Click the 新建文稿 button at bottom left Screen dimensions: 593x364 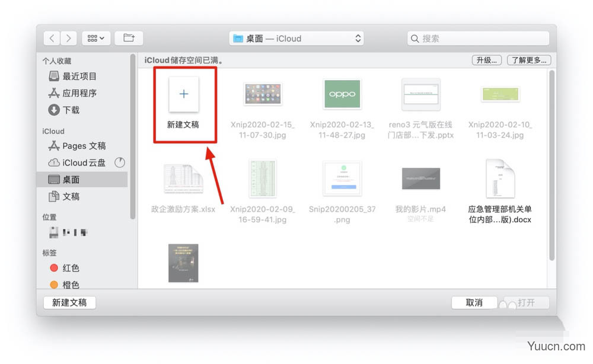[x=69, y=302]
